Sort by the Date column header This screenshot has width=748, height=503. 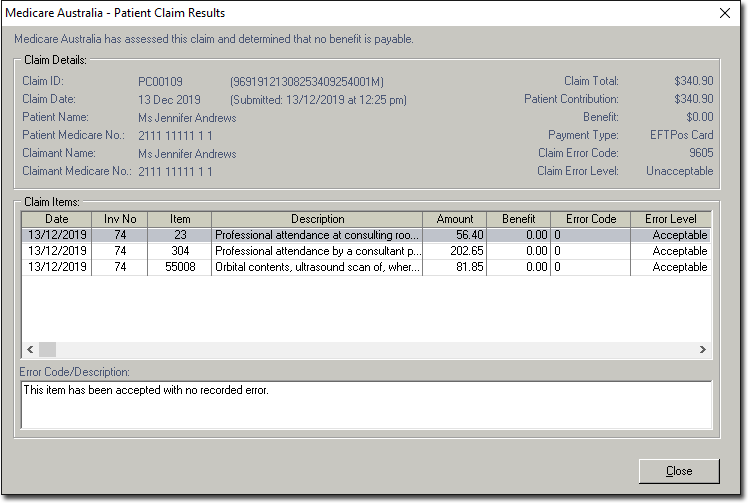click(x=57, y=219)
